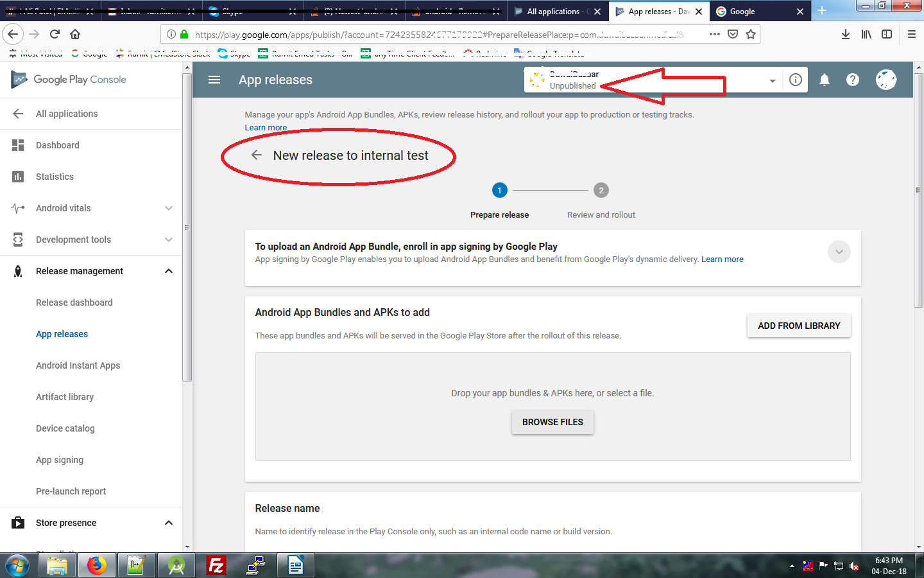Click back arrow beside New release title
Image resolution: width=924 pixels, height=578 pixels.
(x=257, y=155)
